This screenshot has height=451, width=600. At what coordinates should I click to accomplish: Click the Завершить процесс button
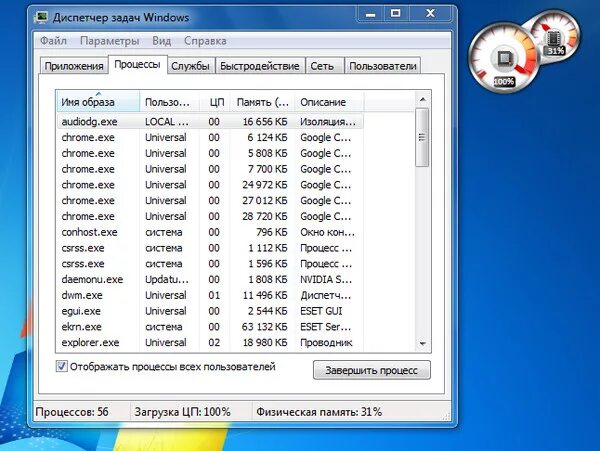point(372,370)
